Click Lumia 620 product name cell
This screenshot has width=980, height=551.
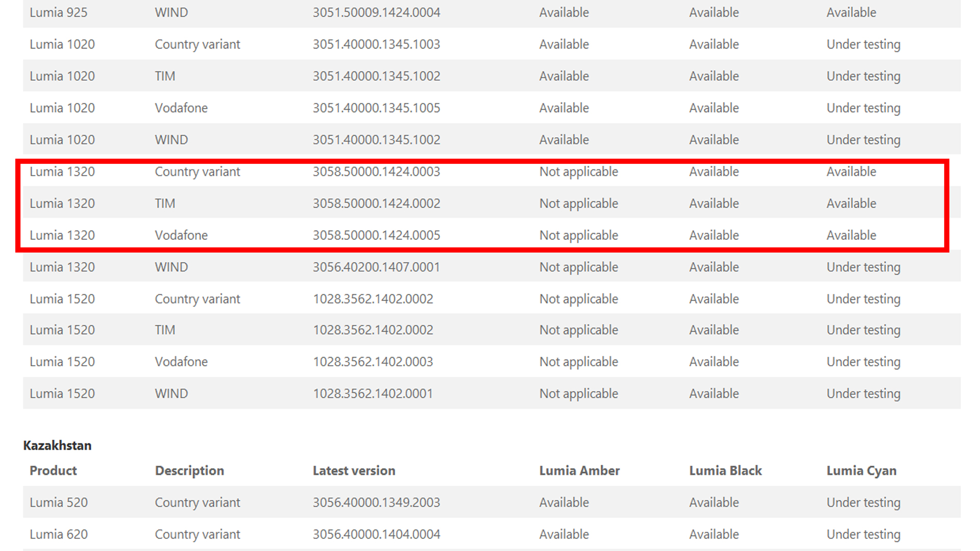point(59,534)
